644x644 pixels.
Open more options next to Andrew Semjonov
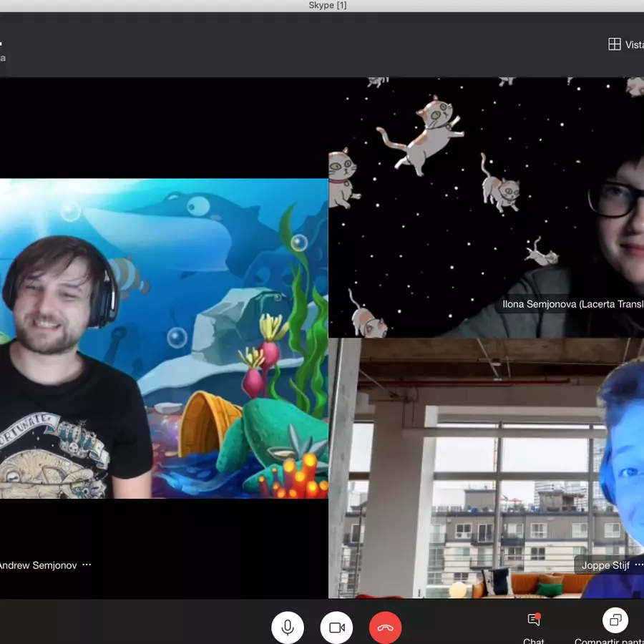(87, 565)
